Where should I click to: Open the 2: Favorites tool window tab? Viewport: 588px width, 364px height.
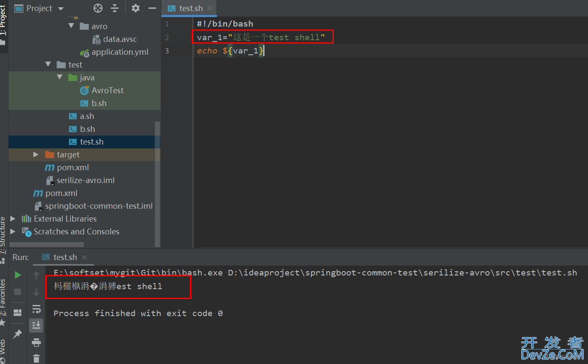(3, 303)
